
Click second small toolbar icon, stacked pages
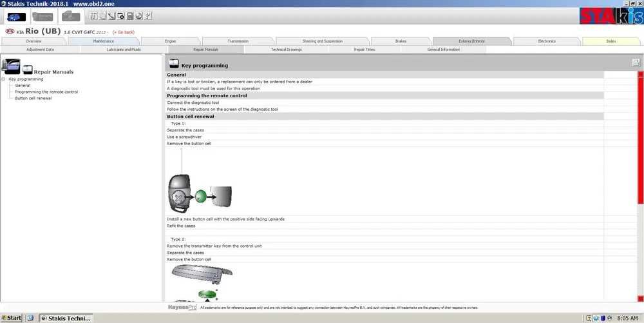[x=102, y=16]
